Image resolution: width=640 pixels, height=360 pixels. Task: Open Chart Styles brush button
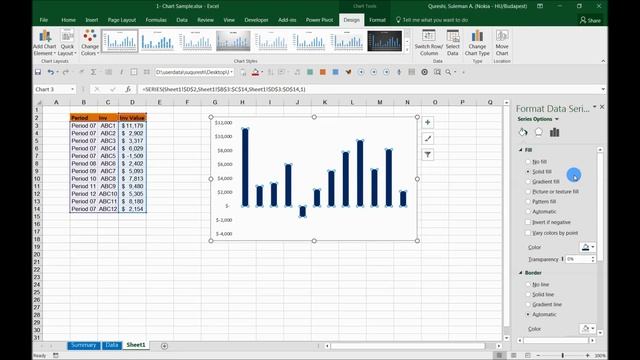427,139
